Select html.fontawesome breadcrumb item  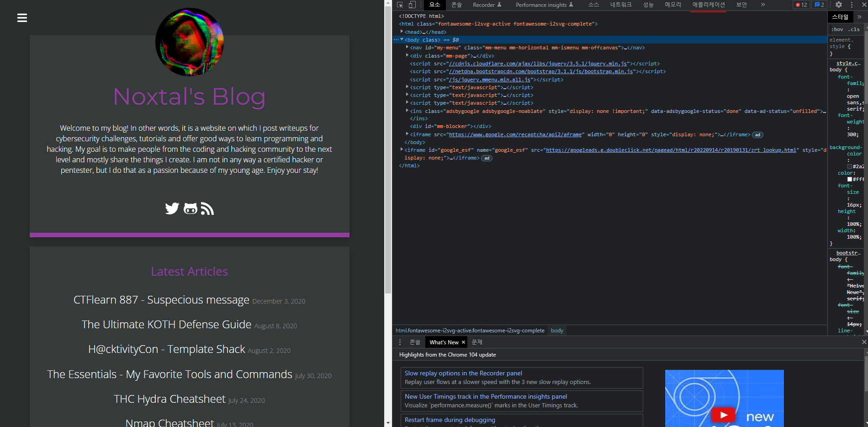point(470,331)
